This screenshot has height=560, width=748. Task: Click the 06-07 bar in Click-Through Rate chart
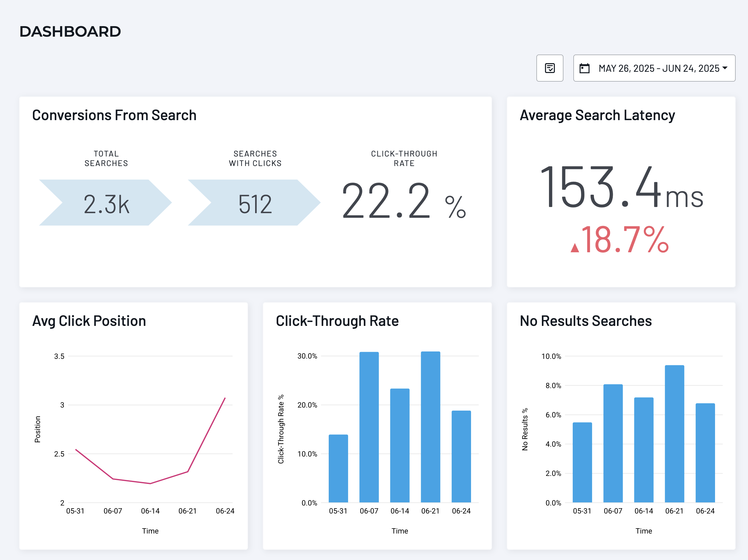click(369, 427)
